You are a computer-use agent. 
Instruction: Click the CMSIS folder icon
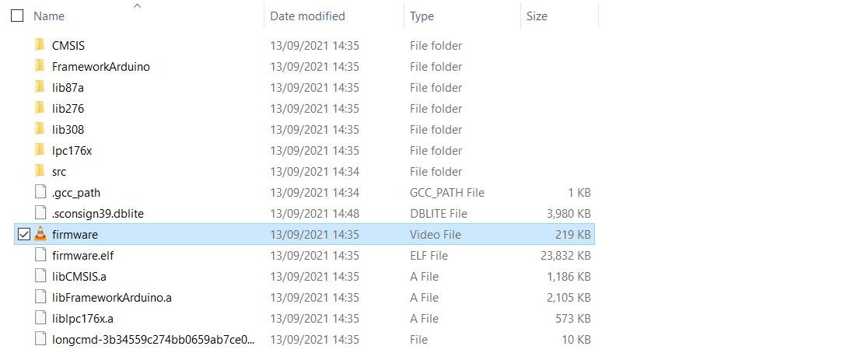[40, 46]
